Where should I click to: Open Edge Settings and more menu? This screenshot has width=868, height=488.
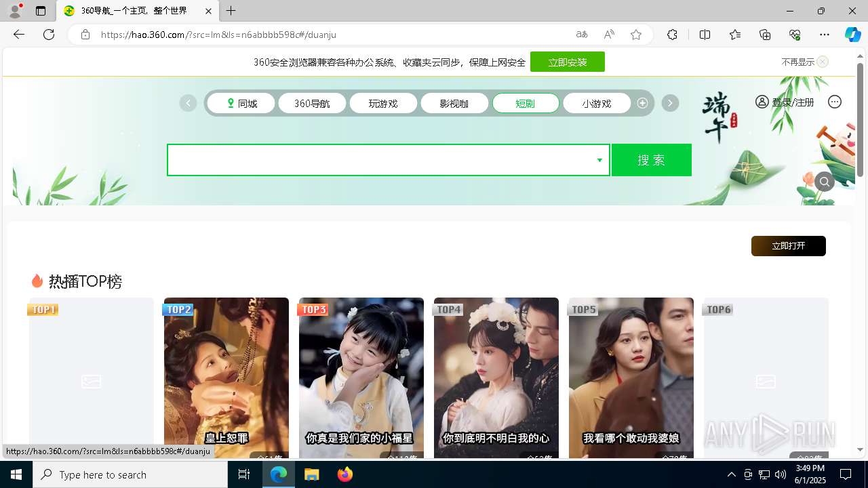pos(825,35)
